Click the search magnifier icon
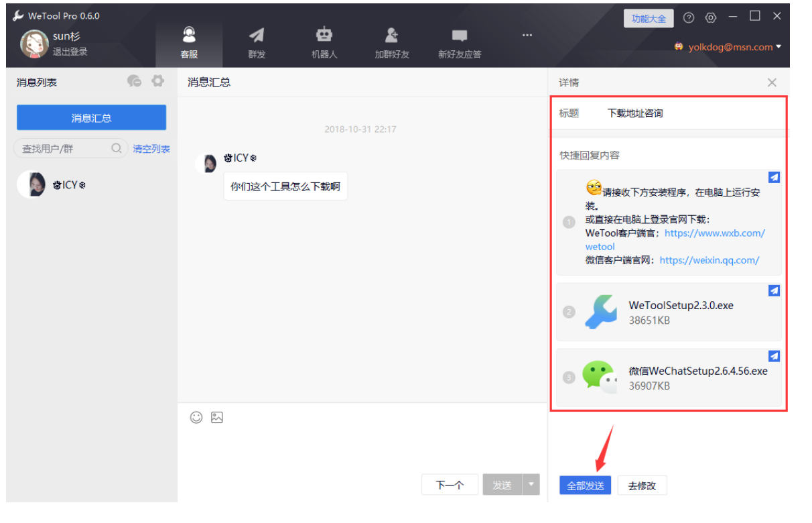Viewport: 812px width, 523px height. pos(117,148)
